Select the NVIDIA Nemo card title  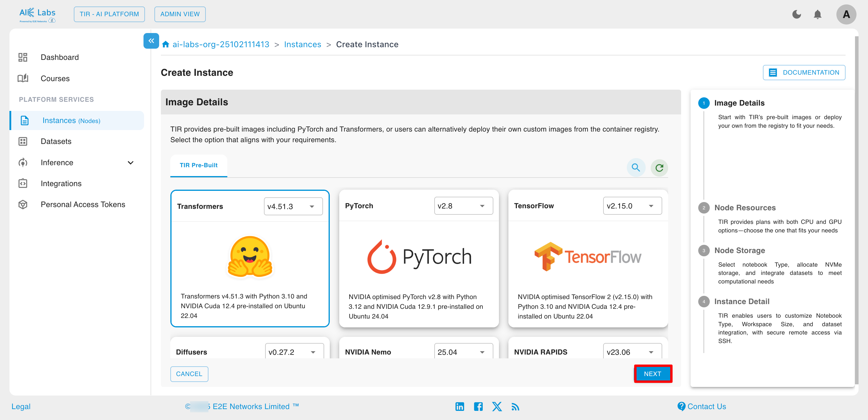point(368,352)
